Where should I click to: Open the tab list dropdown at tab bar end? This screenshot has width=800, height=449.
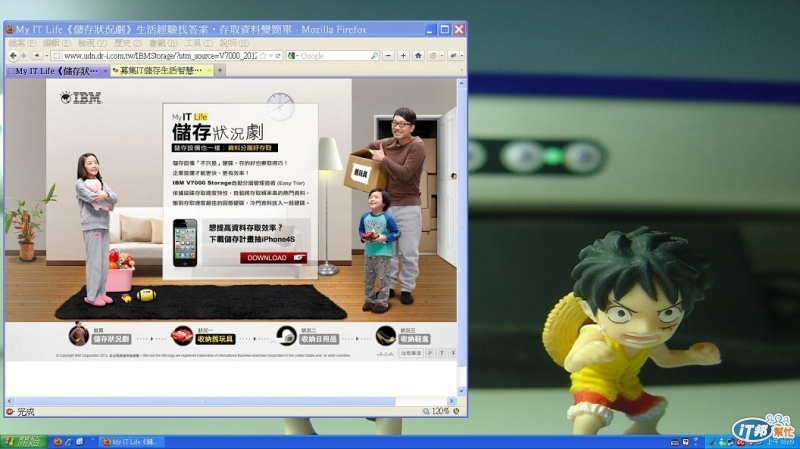[462, 70]
